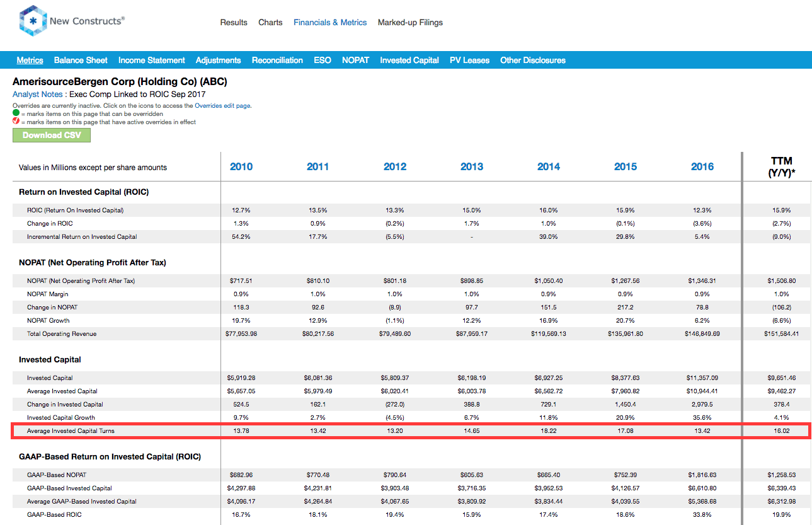Screen dimensions: 812x525
Task: Click the 2015 column header
Action: pyautogui.click(x=626, y=166)
